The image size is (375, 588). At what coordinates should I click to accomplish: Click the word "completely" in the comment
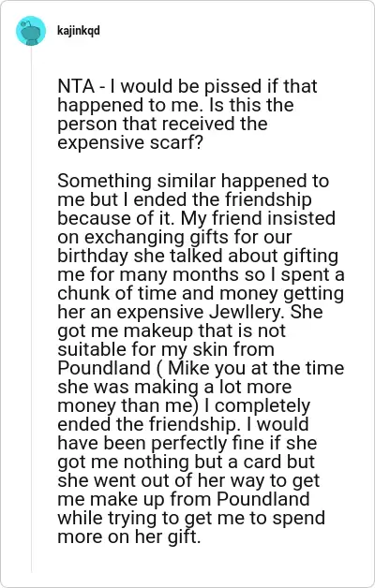tap(262, 406)
